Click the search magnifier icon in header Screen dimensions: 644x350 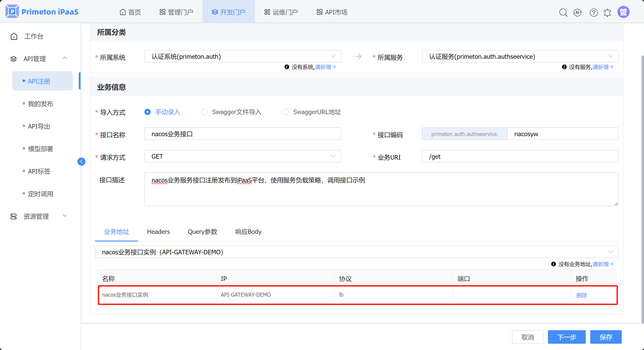(563, 12)
